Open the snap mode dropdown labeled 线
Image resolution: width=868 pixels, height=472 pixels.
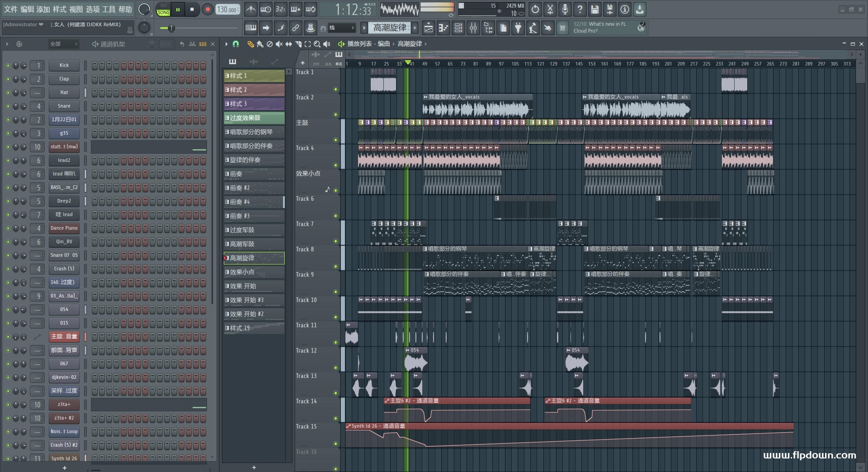341,28
